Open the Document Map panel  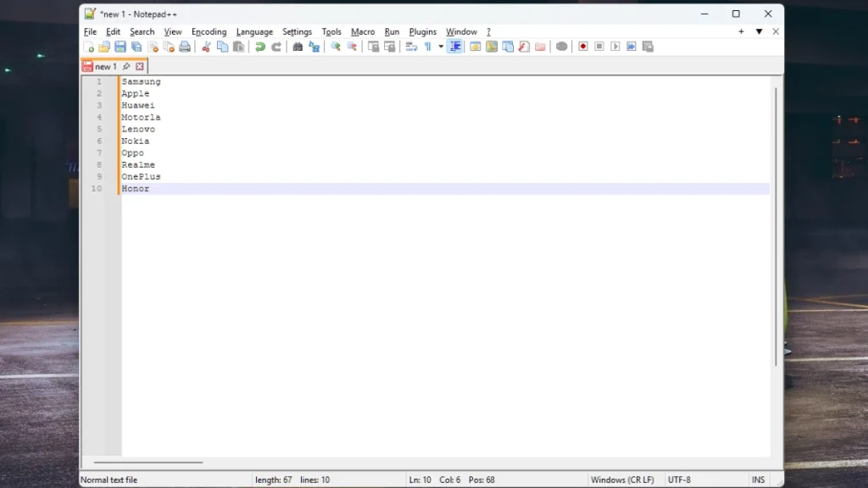492,47
